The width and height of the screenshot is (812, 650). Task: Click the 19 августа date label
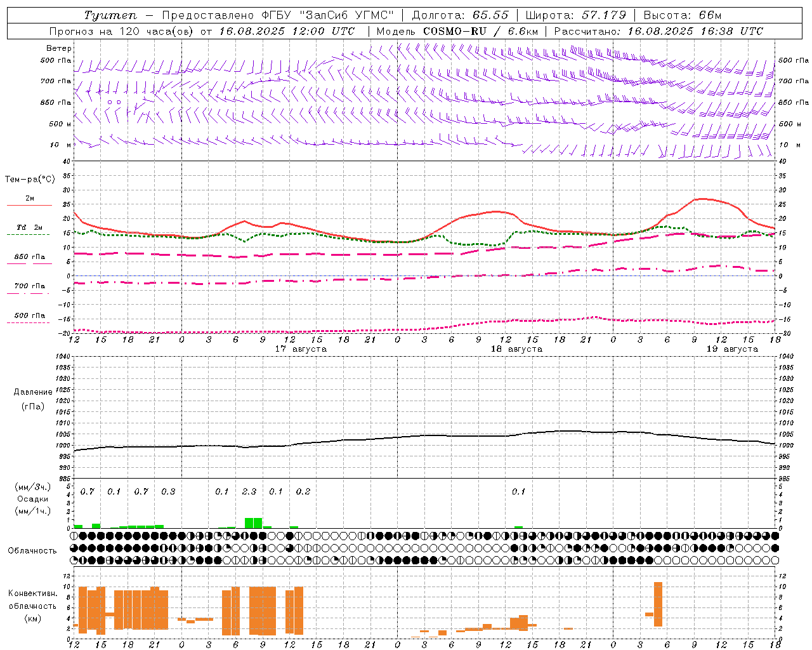pos(732,349)
